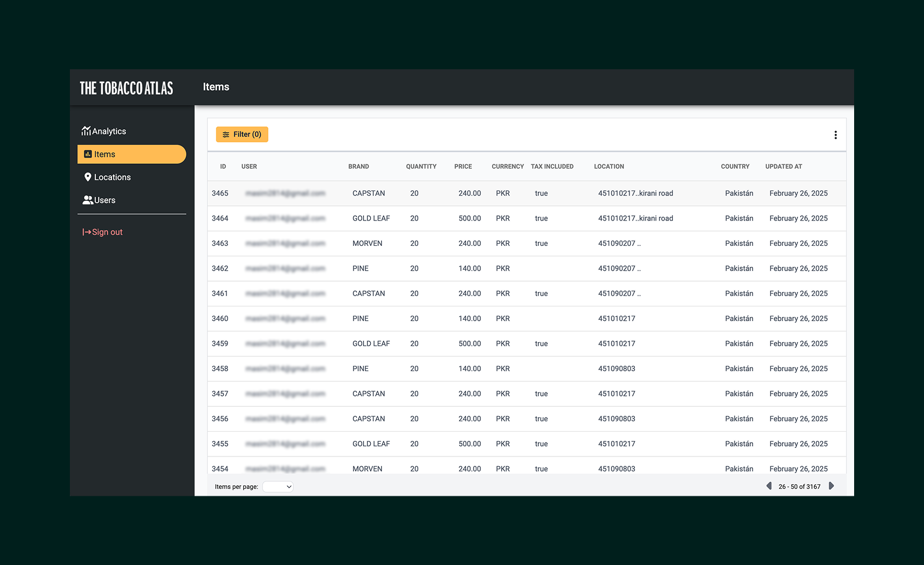924x565 pixels.
Task: Open the three-dot overflow menu above the table
Action: click(836, 134)
